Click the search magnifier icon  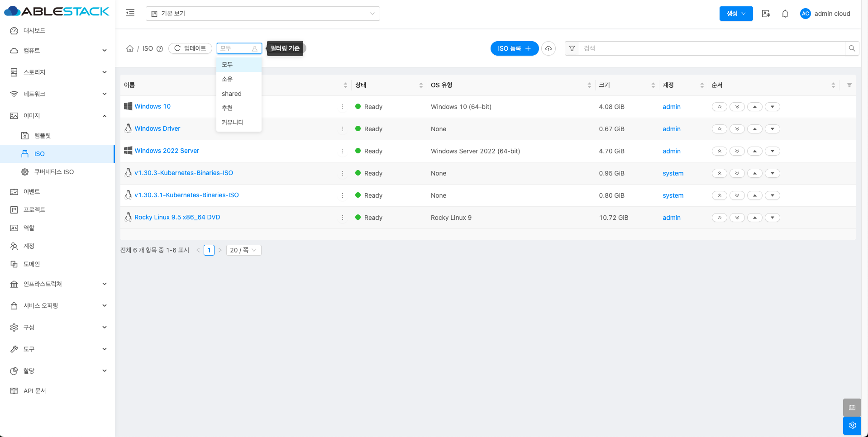852,48
